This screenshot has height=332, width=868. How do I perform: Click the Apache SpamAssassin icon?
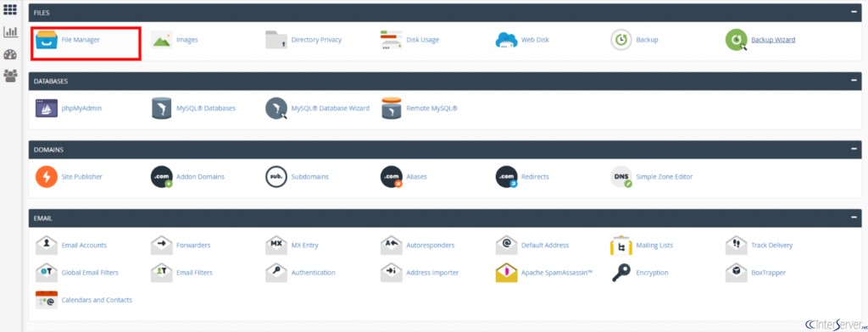pyautogui.click(x=506, y=273)
